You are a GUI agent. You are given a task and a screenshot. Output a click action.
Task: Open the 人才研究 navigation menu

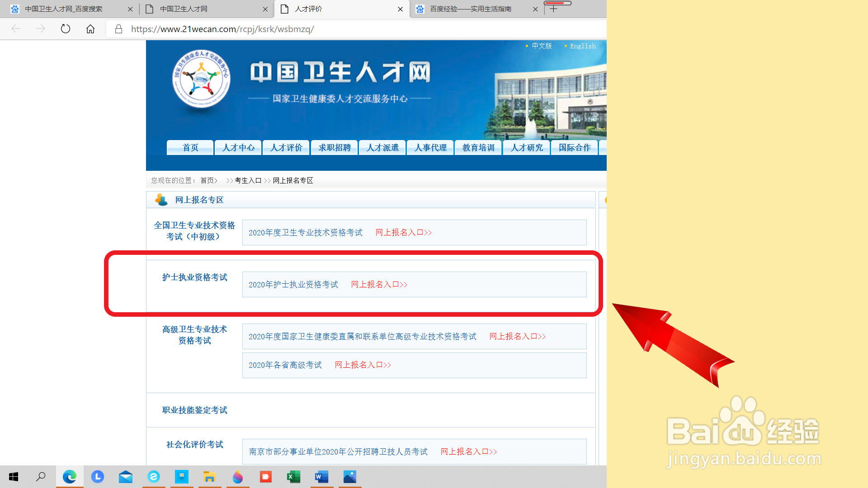pyautogui.click(x=527, y=148)
